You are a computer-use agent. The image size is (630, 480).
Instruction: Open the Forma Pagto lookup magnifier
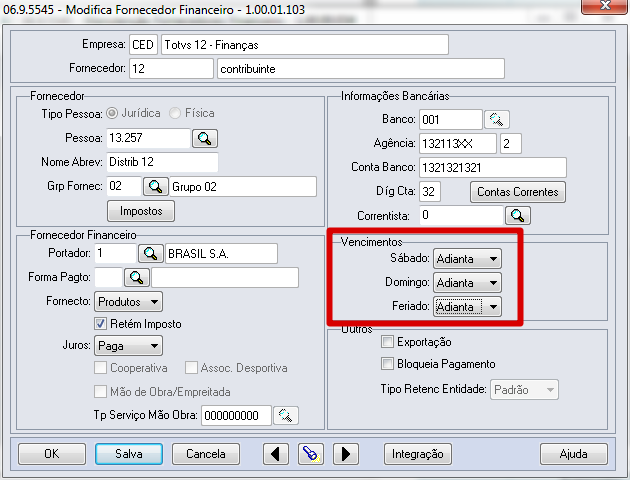[137, 278]
